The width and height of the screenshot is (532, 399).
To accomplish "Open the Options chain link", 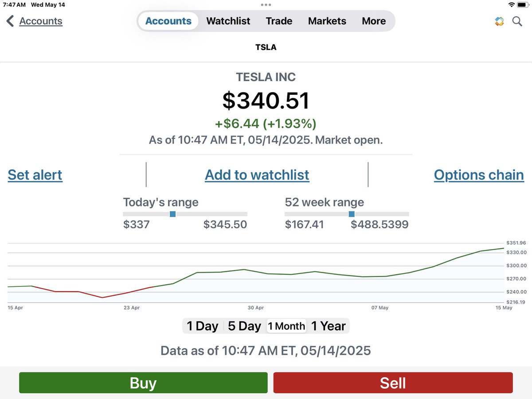I will click(479, 175).
